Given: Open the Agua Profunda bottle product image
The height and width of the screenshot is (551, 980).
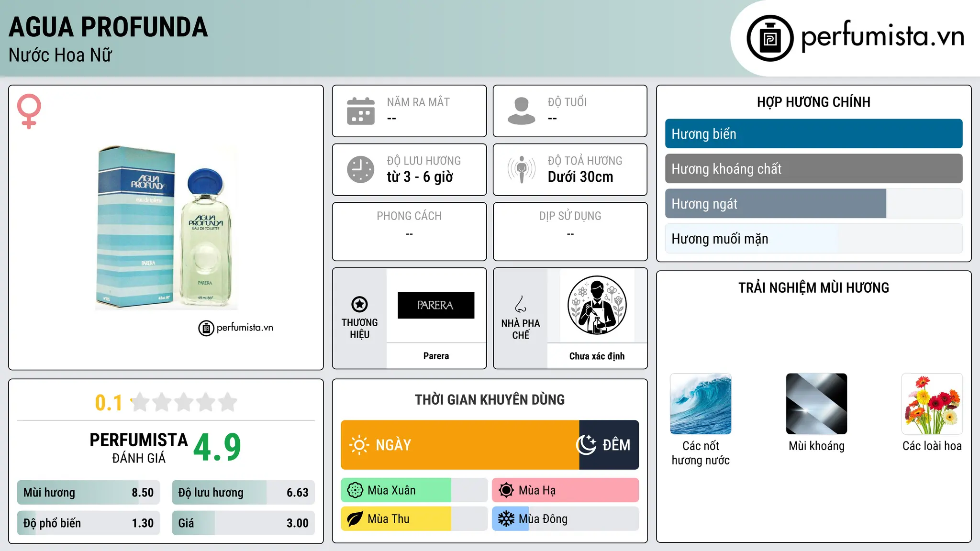Looking at the screenshot, I should pos(166,228).
